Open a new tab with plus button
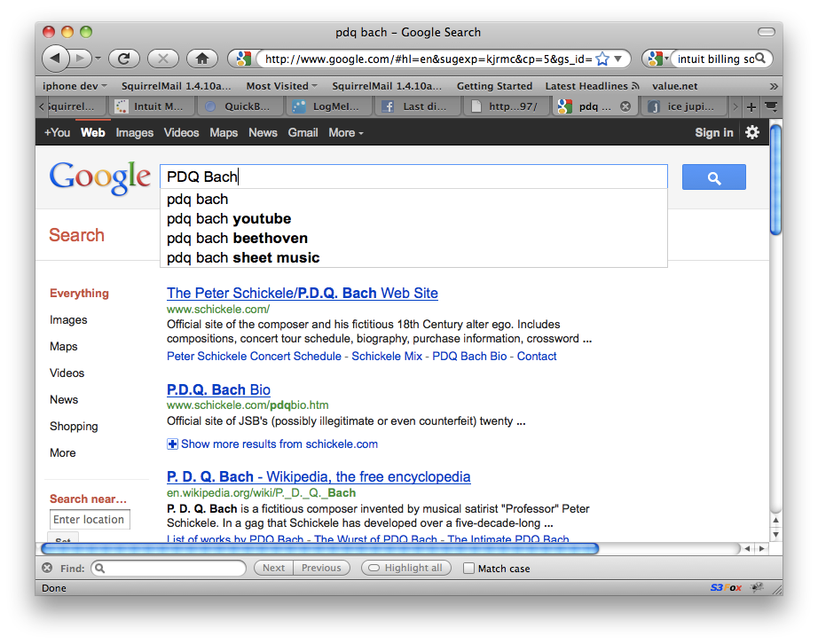 click(751, 107)
